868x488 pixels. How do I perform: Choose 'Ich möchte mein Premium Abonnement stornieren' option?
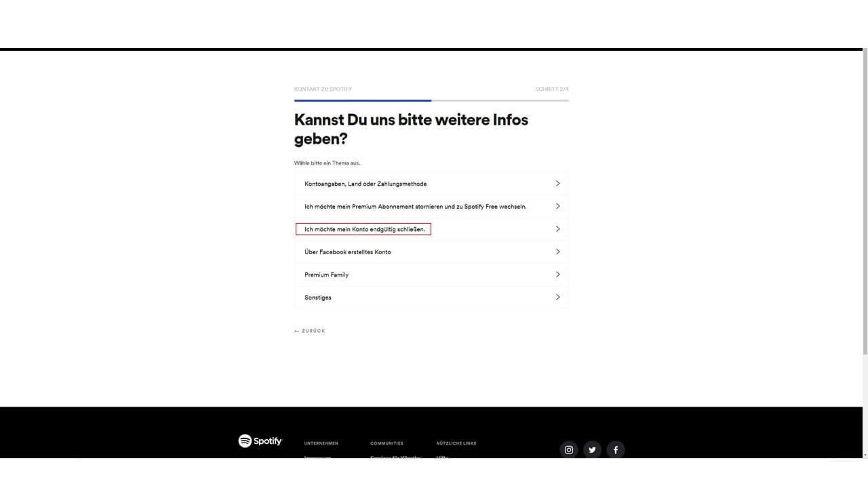431,206
